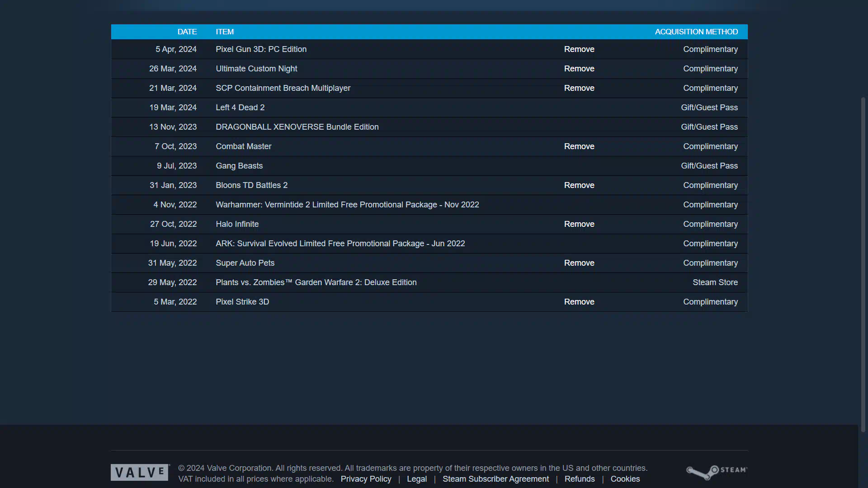The width and height of the screenshot is (868, 488).
Task: Remove Halo Infinite license
Action: (x=579, y=224)
